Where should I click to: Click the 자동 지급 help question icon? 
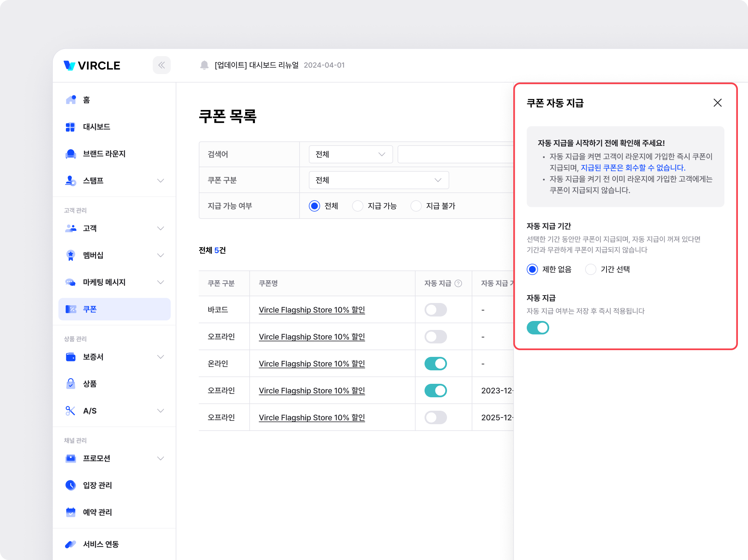[458, 283]
